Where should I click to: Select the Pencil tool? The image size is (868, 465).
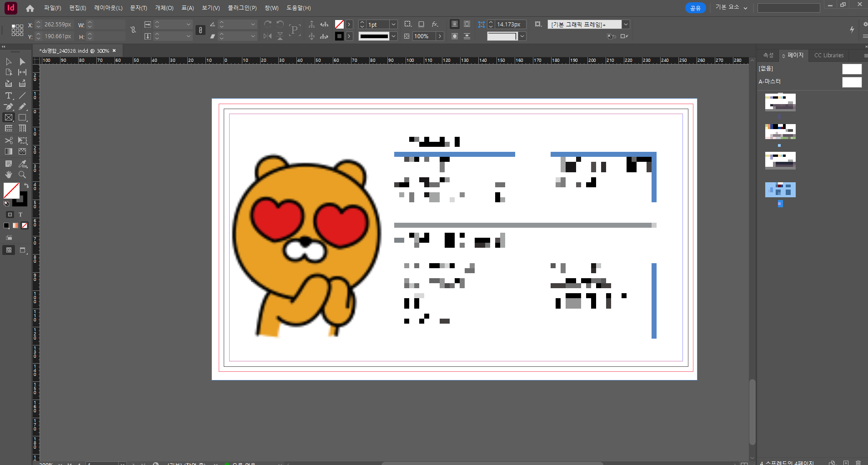coord(22,106)
